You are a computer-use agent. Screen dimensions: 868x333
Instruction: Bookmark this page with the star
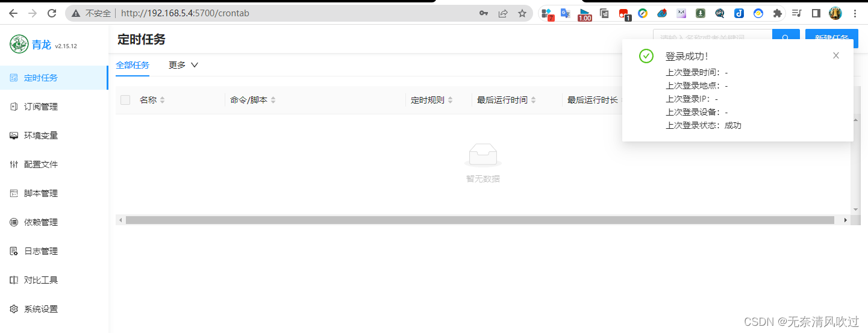522,13
